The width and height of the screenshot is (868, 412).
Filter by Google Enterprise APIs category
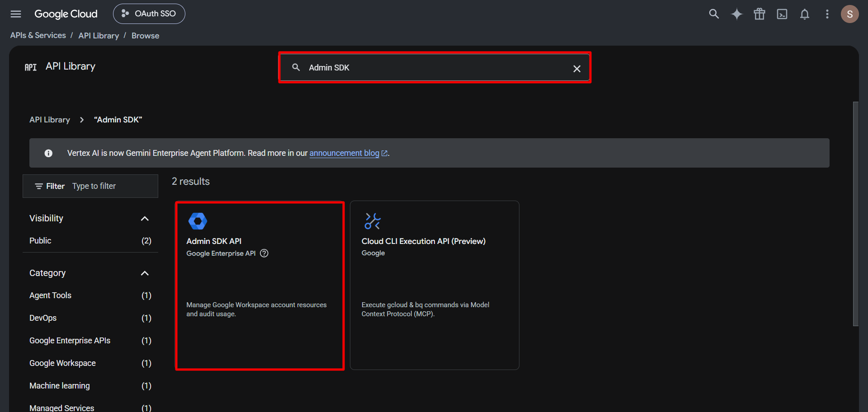click(90, 341)
